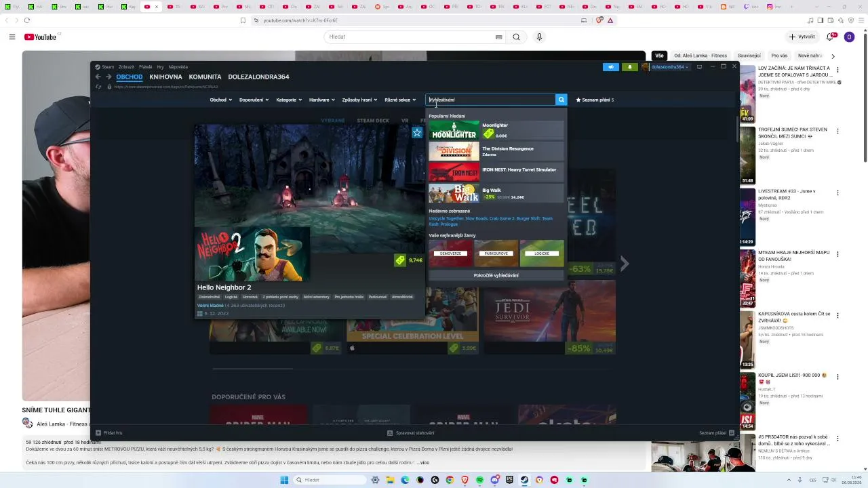
Task: Open Steam's green notifications bell button
Action: 629,67
